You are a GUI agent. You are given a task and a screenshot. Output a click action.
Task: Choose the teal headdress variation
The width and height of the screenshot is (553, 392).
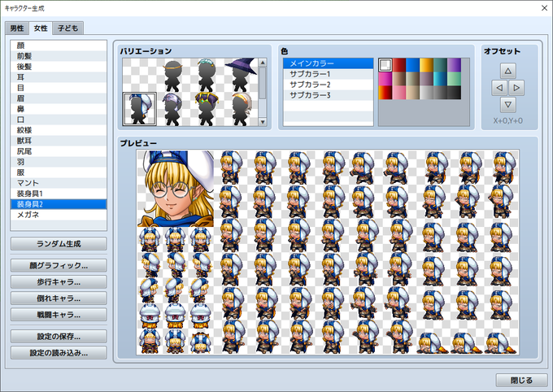click(x=207, y=75)
